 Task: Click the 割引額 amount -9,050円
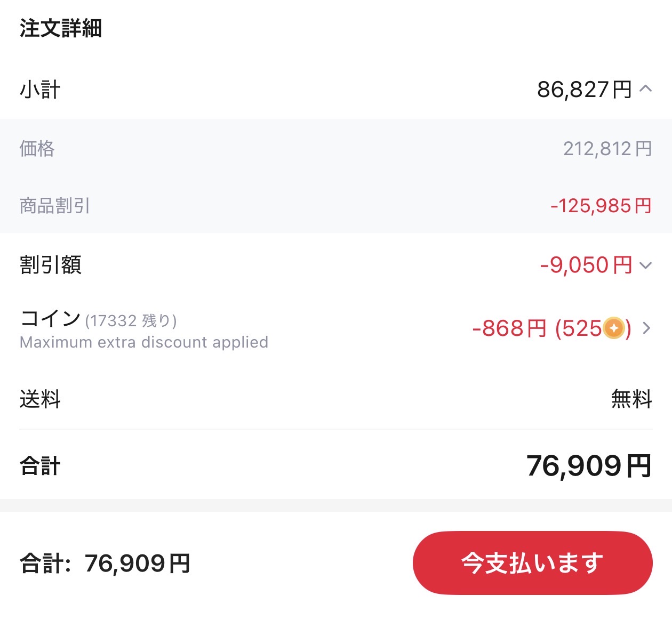586,265
